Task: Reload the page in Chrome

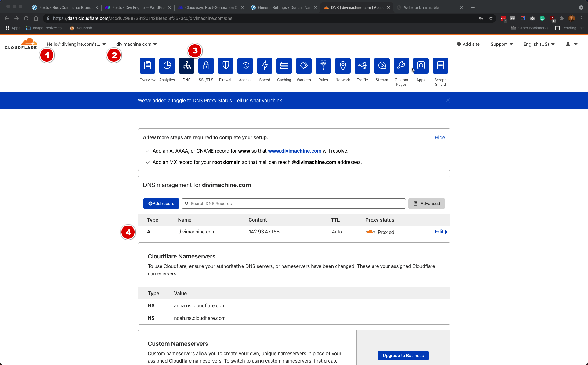Action: [26, 18]
